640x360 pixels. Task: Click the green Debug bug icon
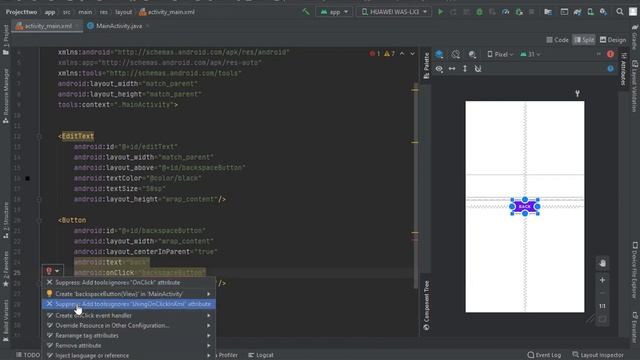click(479, 12)
